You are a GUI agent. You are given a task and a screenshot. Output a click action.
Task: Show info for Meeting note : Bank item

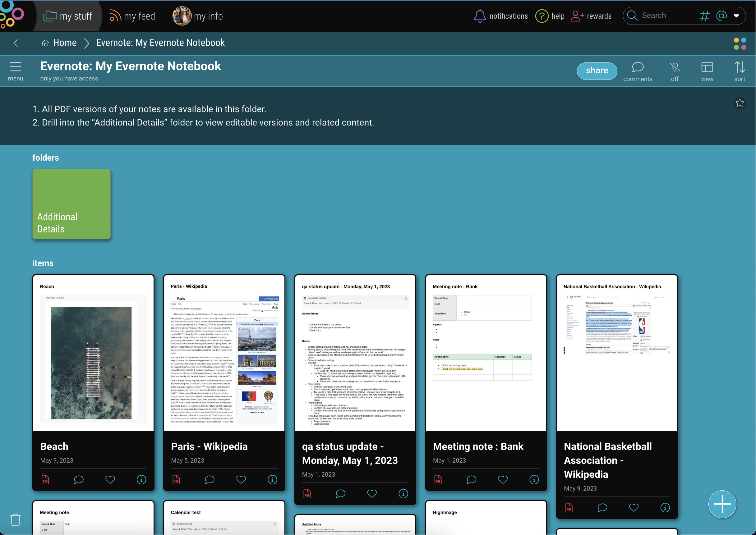534,480
